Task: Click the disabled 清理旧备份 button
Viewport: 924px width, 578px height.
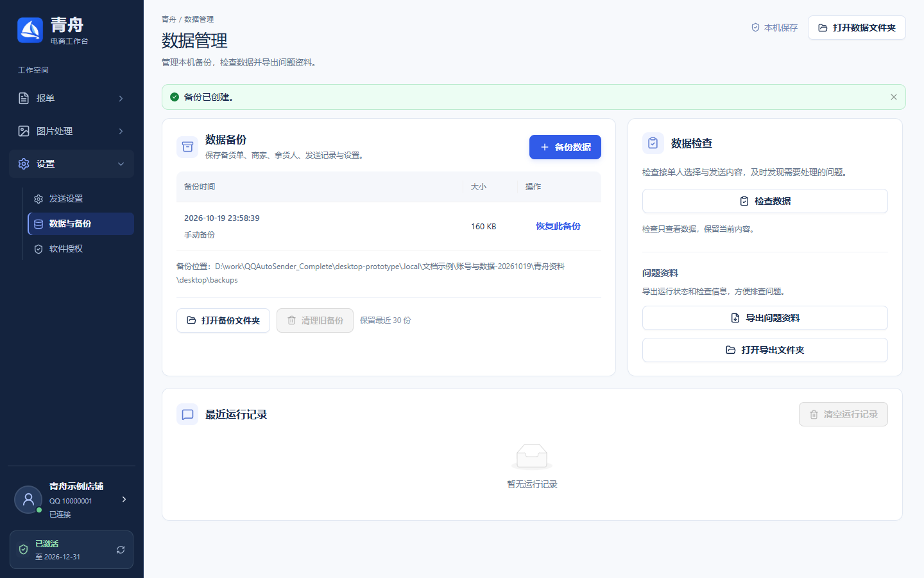Action: [315, 320]
